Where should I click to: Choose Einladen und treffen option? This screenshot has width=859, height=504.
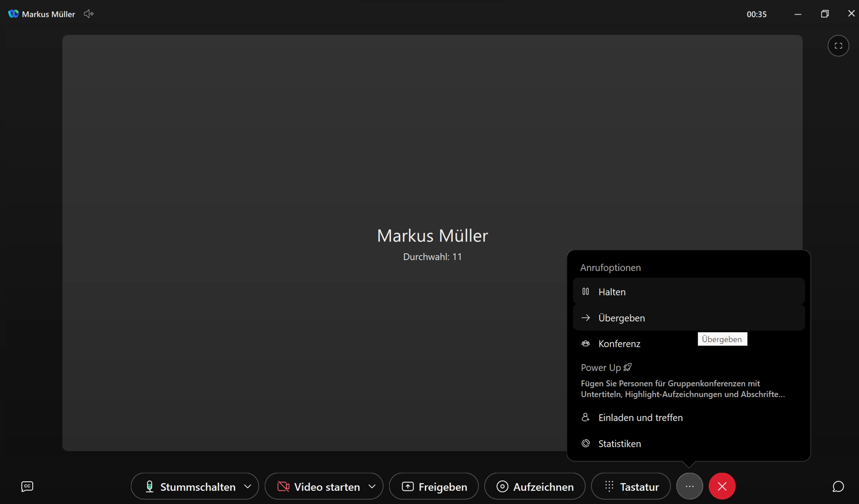[x=640, y=417]
